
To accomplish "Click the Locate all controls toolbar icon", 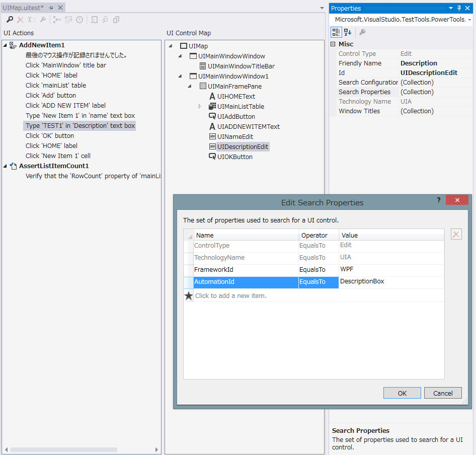I will [105, 20].
